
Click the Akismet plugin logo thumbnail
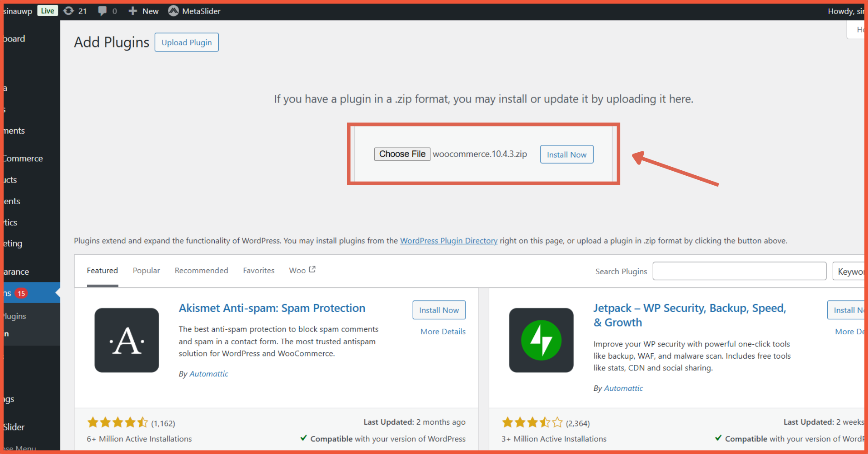tap(127, 340)
